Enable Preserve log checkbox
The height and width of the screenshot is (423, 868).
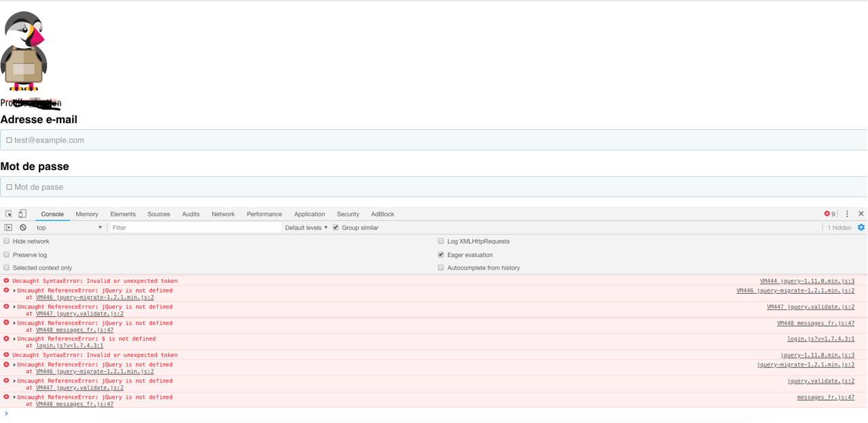7,255
